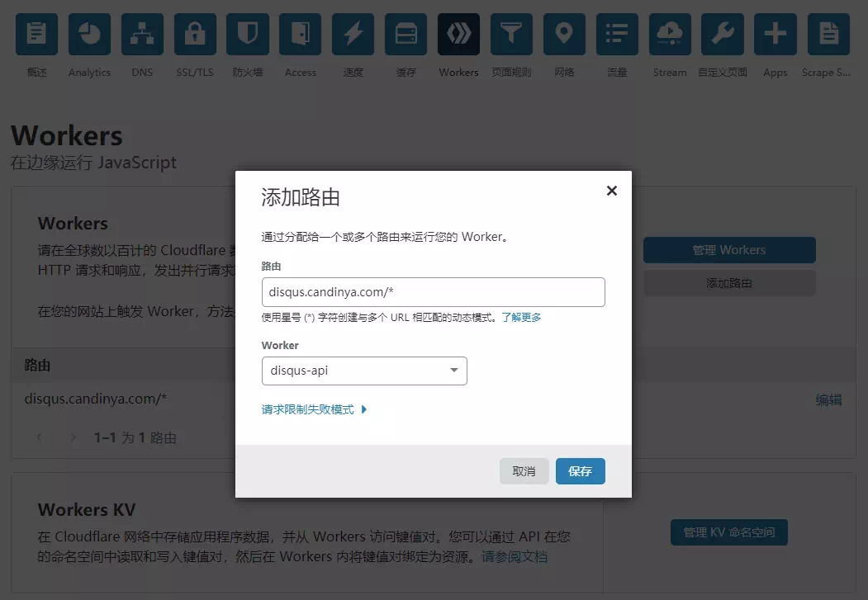Open the Scrape Shield document icon

(x=828, y=35)
